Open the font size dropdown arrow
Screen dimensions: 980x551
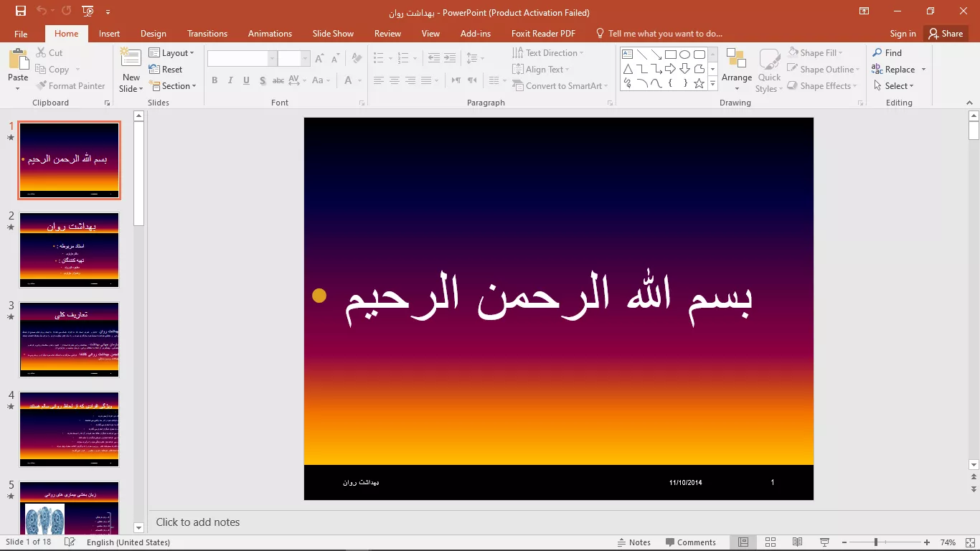point(306,59)
